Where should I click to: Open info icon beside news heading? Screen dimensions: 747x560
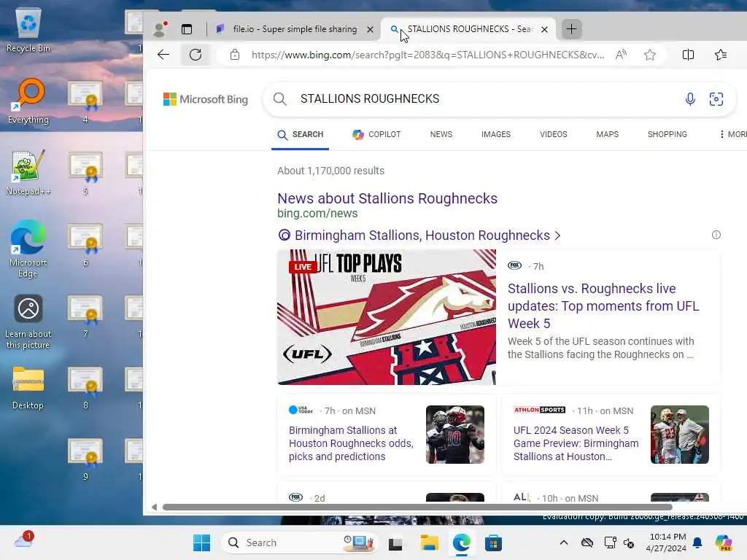pos(716,235)
